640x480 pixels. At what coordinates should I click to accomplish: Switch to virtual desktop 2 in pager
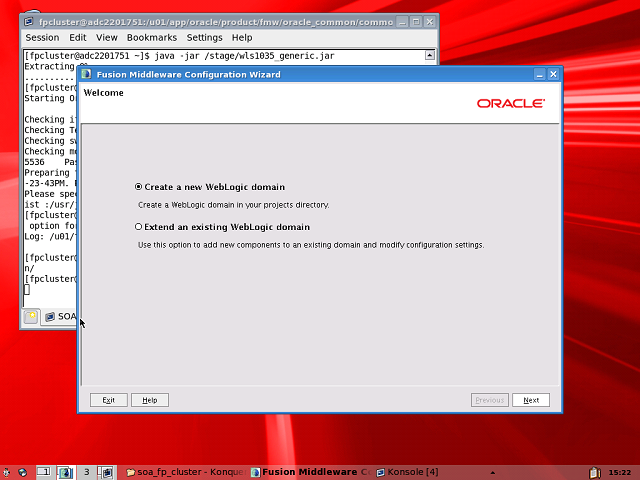coord(65,472)
